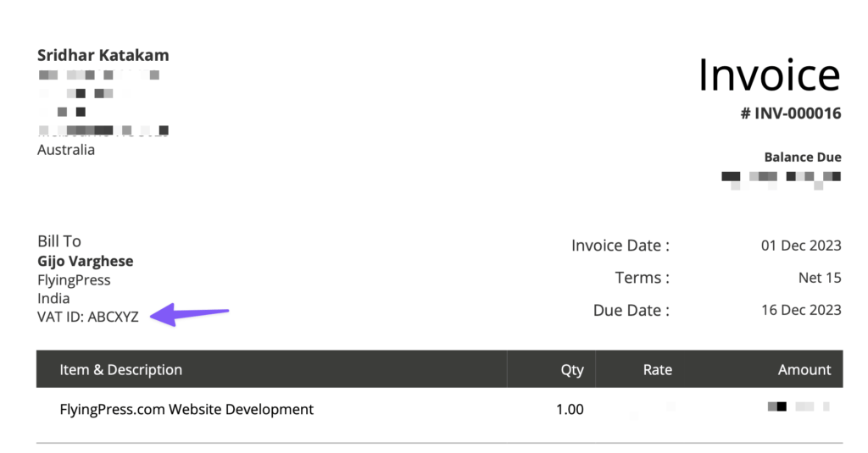The image size is (868, 453).
Task: Click the Sridhar Katakam sender name
Action: [103, 56]
